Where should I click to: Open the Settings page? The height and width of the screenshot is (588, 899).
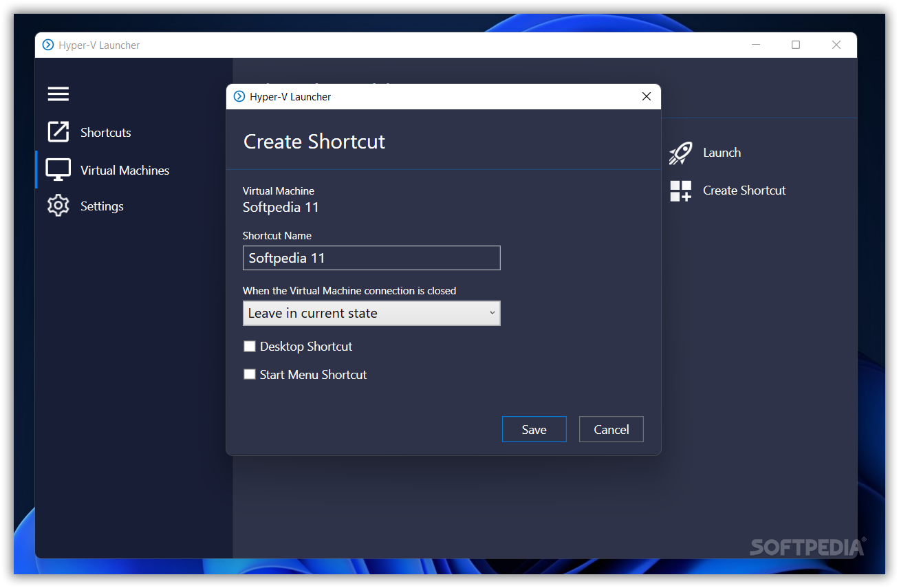[x=102, y=206]
